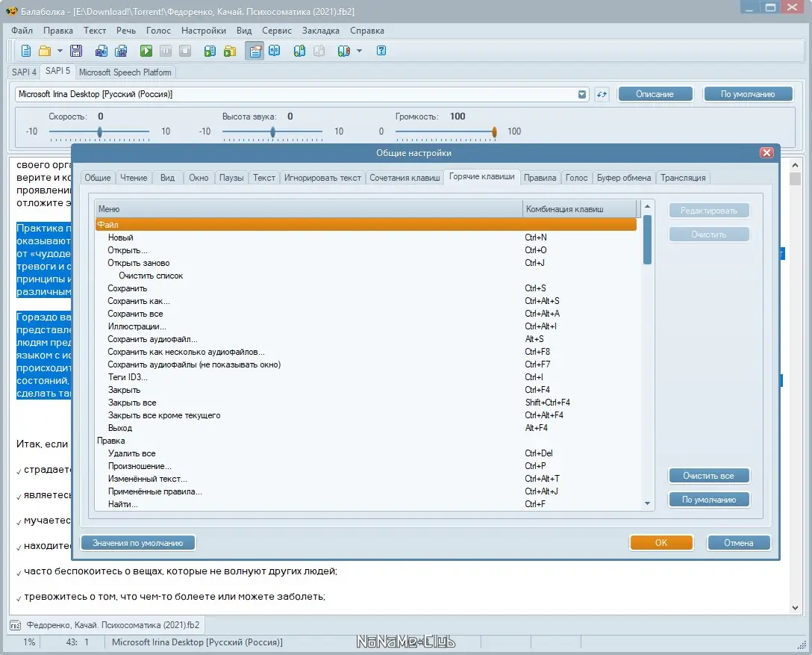This screenshot has height=655, width=812.
Task: Click the Громкость slider handle
Action: pyautogui.click(x=495, y=132)
